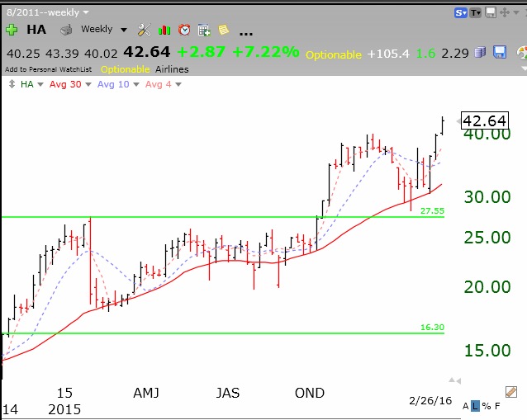Click the purple database stack icon

coord(480,53)
